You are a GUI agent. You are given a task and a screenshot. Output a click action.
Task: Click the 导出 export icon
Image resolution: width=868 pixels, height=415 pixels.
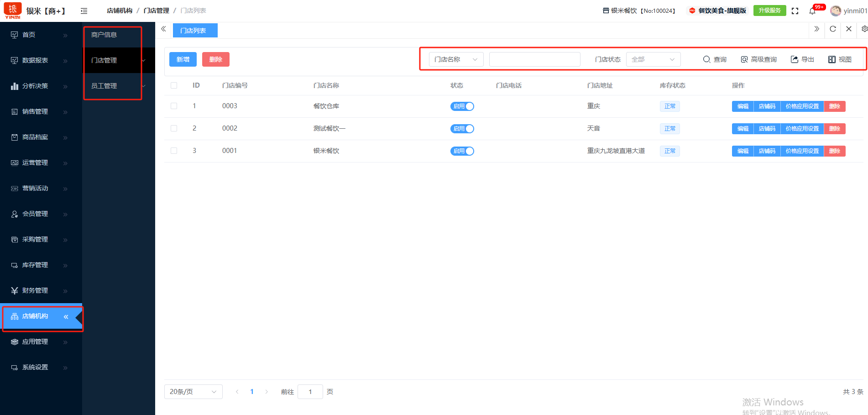[x=795, y=59]
